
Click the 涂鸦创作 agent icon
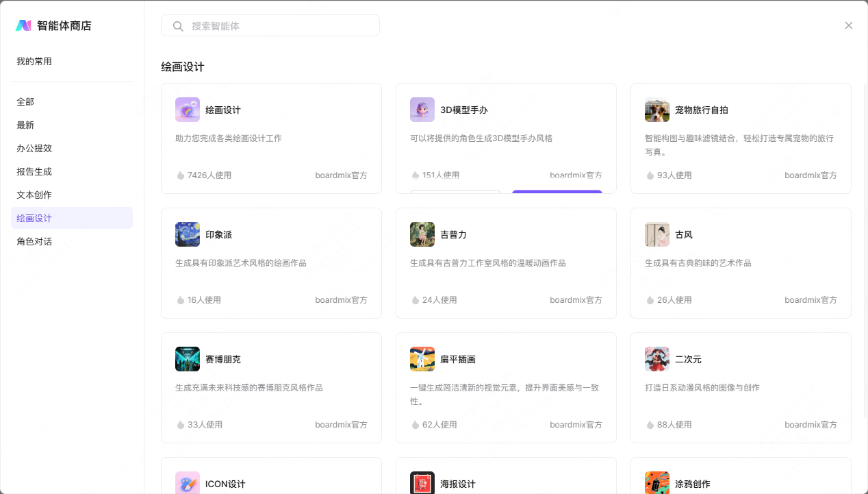click(x=657, y=482)
